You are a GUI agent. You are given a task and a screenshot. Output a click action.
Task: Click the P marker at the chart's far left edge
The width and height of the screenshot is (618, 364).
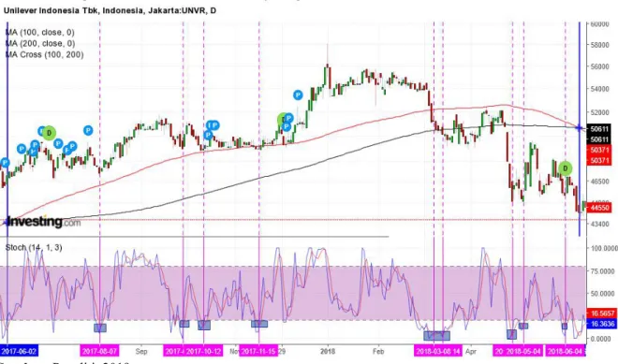point(5,163)
